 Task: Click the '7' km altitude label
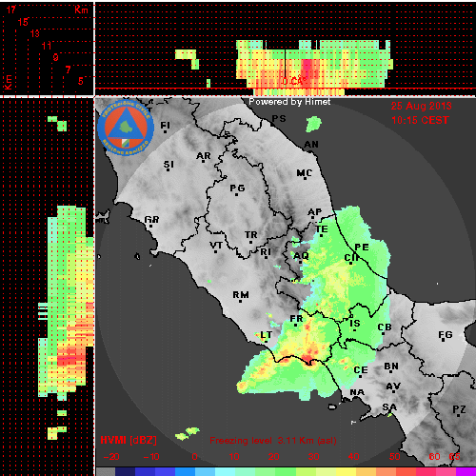68,69
